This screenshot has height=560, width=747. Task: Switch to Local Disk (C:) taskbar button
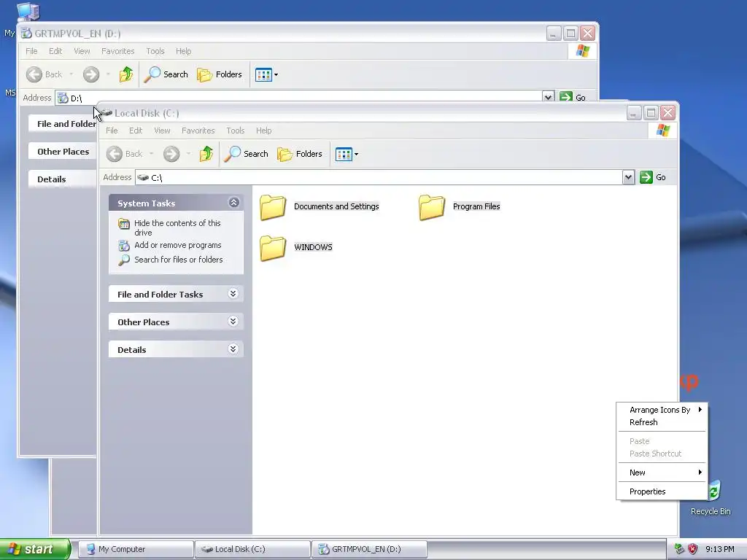coord(252,549)
